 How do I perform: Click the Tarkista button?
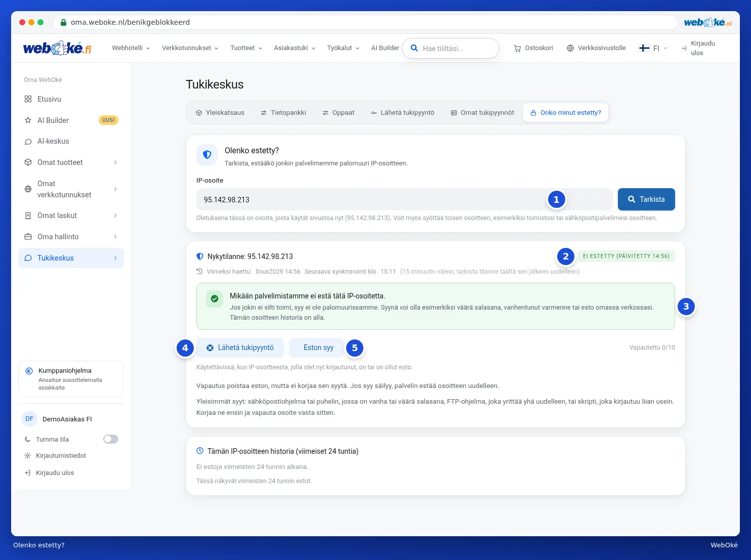tap(646, 199)
